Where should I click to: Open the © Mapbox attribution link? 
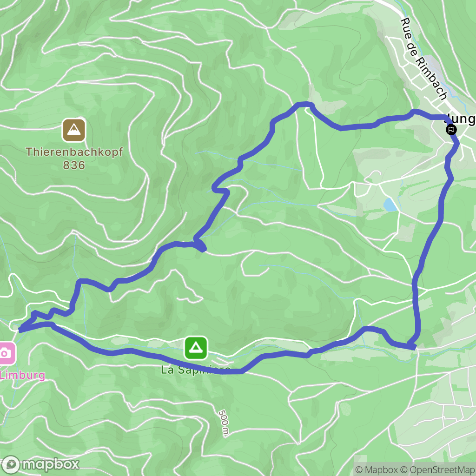point(376,469)
